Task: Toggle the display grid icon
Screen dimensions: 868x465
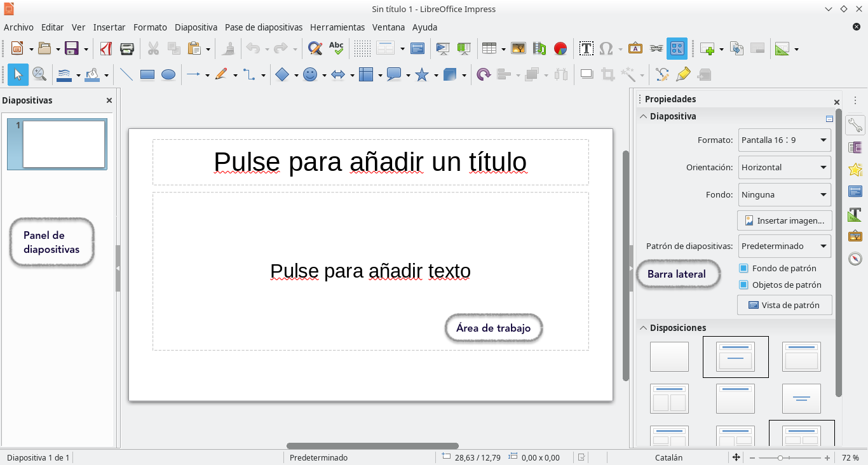Action: 362,48
